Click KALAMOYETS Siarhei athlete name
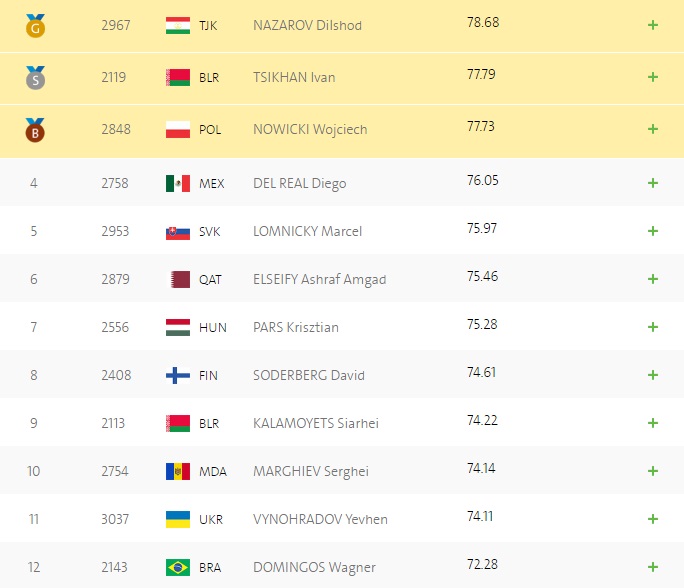The image size is (684, 588). coord(315,423)
